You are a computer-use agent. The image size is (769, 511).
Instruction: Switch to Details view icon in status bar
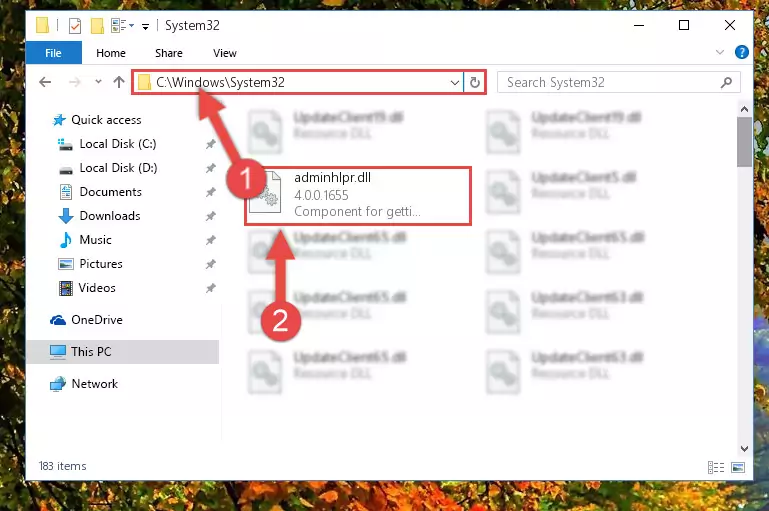click(x=716, y=467)
